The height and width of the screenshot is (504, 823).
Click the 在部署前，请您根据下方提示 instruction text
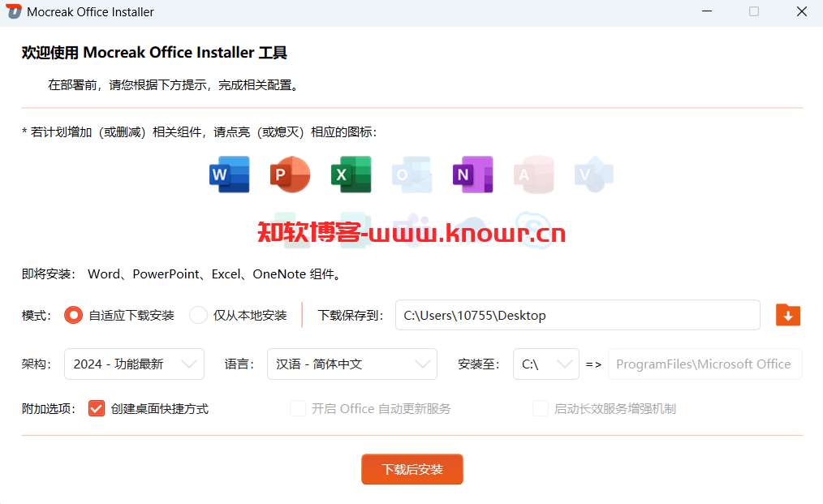click(175, 85)
